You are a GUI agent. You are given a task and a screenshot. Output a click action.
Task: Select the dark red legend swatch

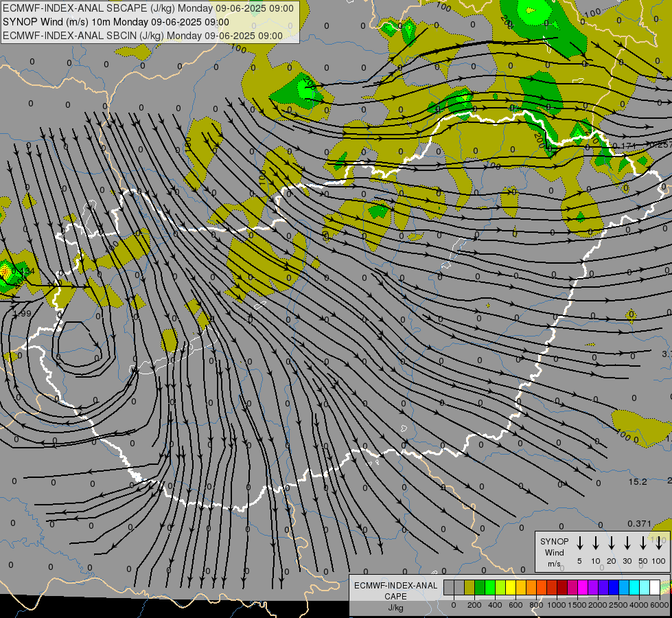pos(562,587)
